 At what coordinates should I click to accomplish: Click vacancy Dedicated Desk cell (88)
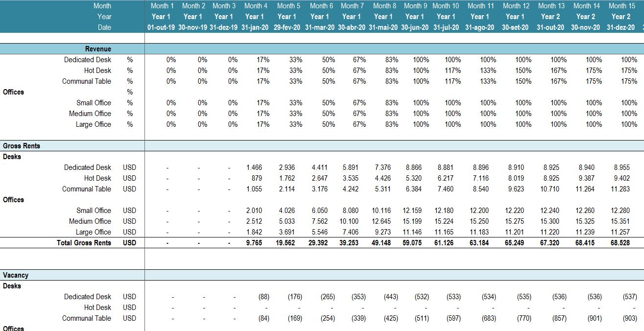[263, 297]
